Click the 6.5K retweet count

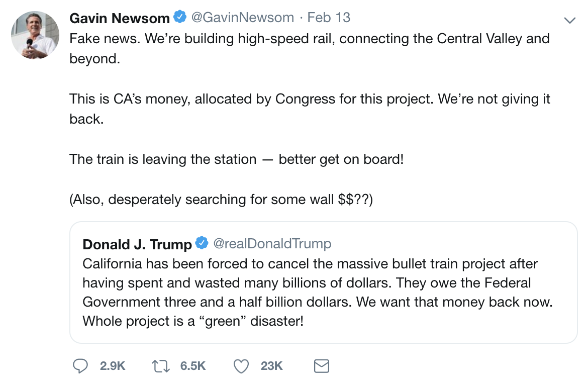(193, 366)
